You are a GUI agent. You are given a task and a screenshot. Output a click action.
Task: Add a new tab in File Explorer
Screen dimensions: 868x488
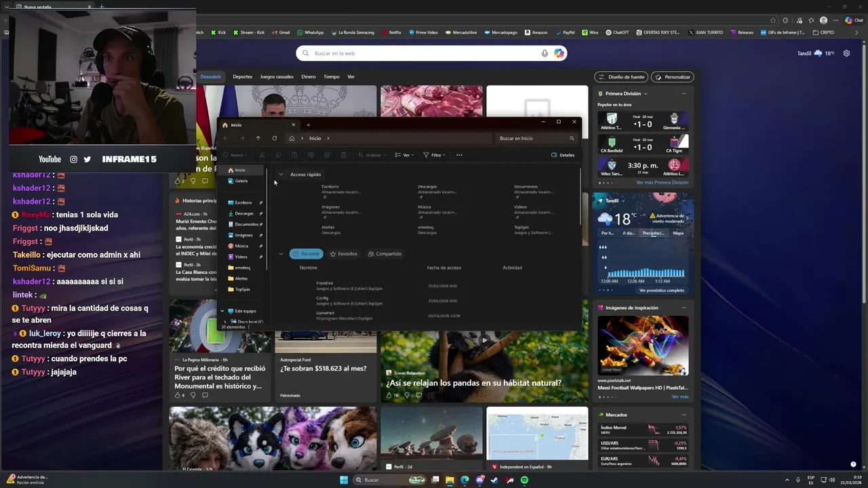click(x=308, y=125)
